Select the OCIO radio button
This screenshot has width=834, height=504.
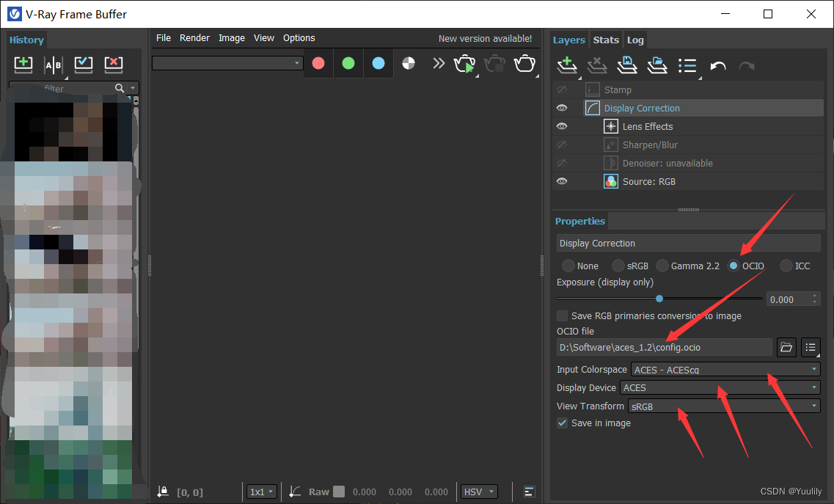pos(734,266)
